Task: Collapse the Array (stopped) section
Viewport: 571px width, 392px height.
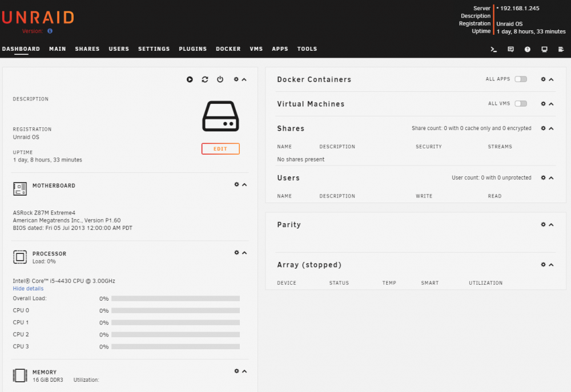Action: pyautogui.click(x=552, y=265)
